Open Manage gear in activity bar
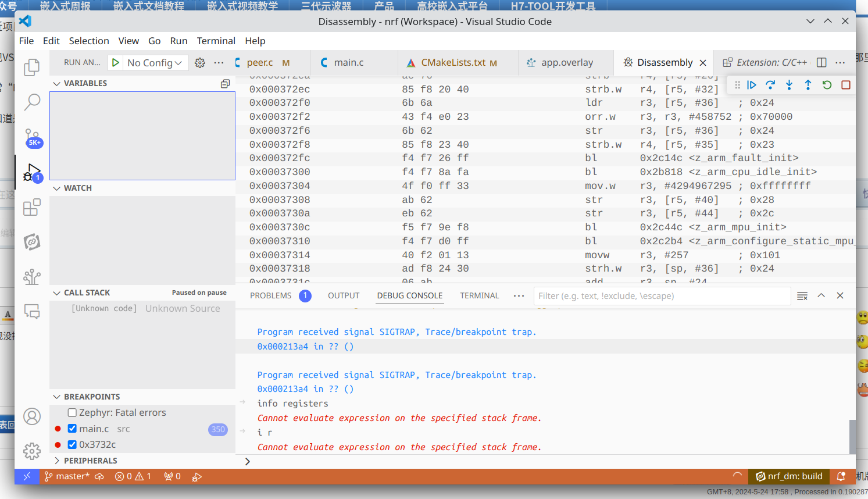This screenshot has height=499, width=868. 32,451
